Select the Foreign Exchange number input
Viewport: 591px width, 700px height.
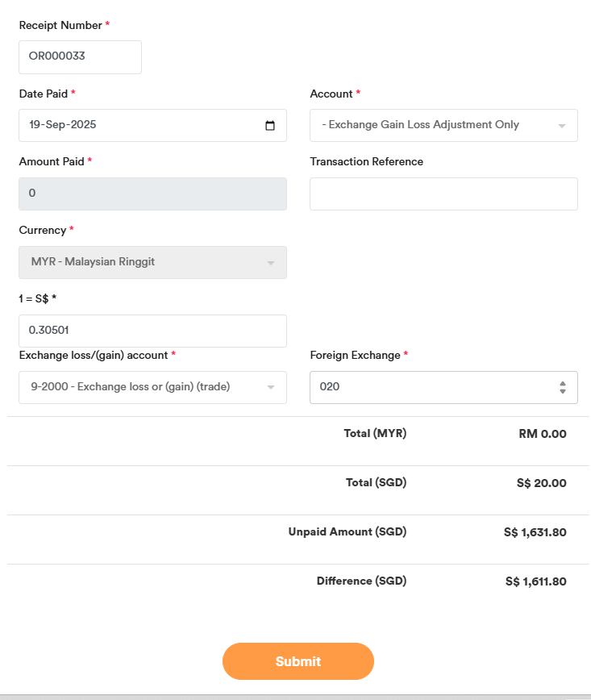[427, 387]
